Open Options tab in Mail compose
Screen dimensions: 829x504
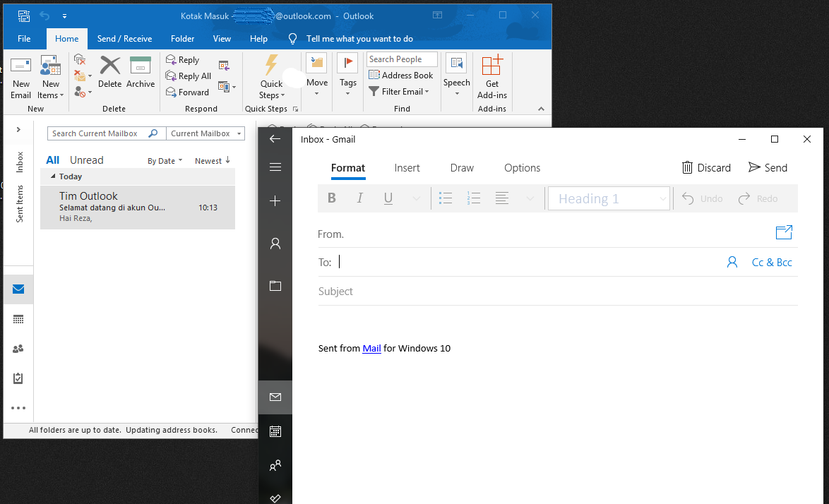(x=523, y=168)
